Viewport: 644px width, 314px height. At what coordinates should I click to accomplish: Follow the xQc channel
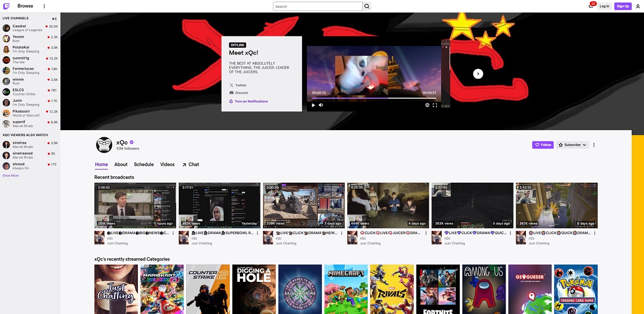point(543,145)
